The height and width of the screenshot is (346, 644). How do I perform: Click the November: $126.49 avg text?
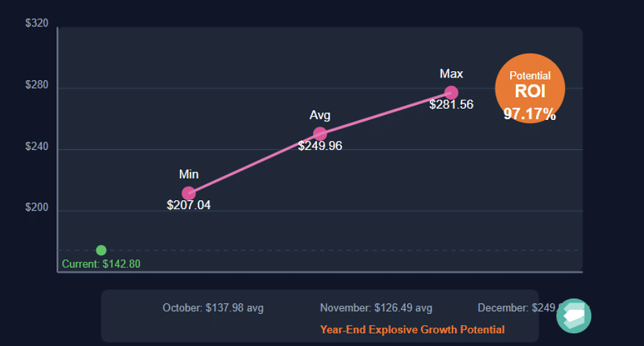[376, 308]
